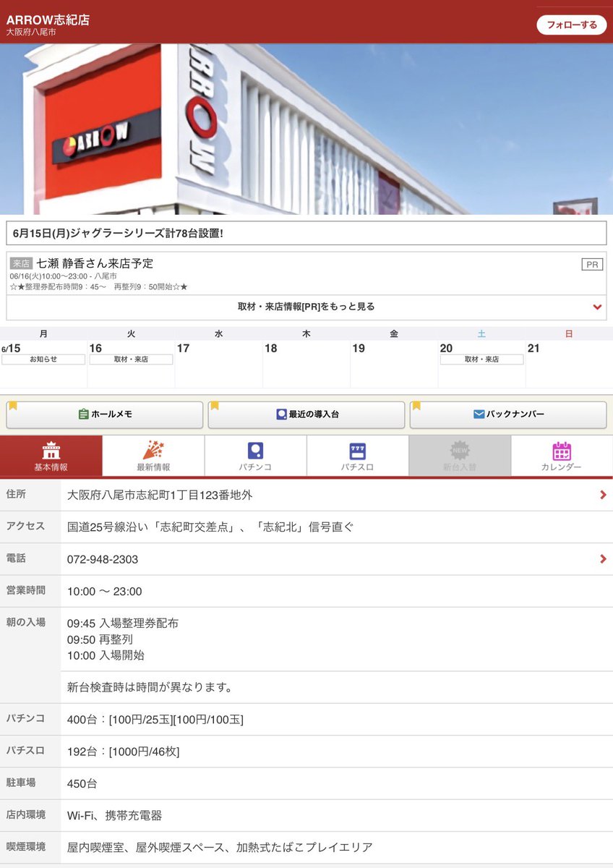Click business hours 10:00 ～ 23:00
The width and height of the screenshot is (613, 868).
[105, 591]
